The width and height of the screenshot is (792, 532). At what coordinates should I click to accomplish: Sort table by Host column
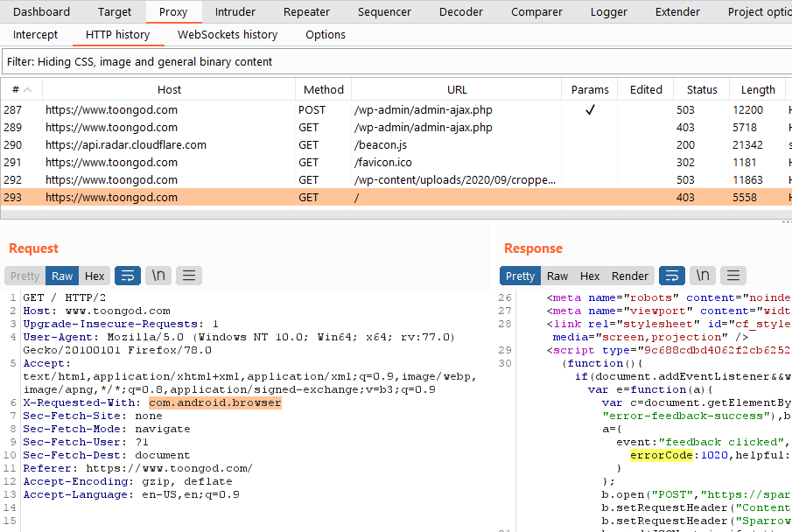point(169,90)
